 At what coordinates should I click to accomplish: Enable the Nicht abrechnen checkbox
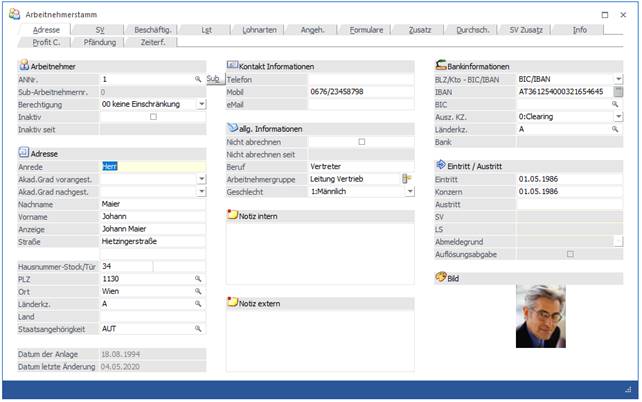(362, 142)
